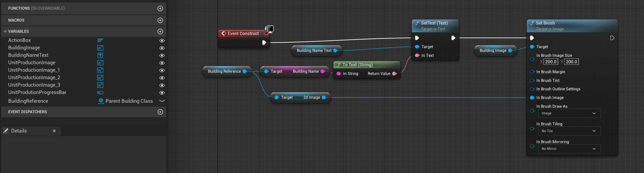644x173 pixels.
Task: Click the BuildingReference object type icon
Action: (101, 101)
